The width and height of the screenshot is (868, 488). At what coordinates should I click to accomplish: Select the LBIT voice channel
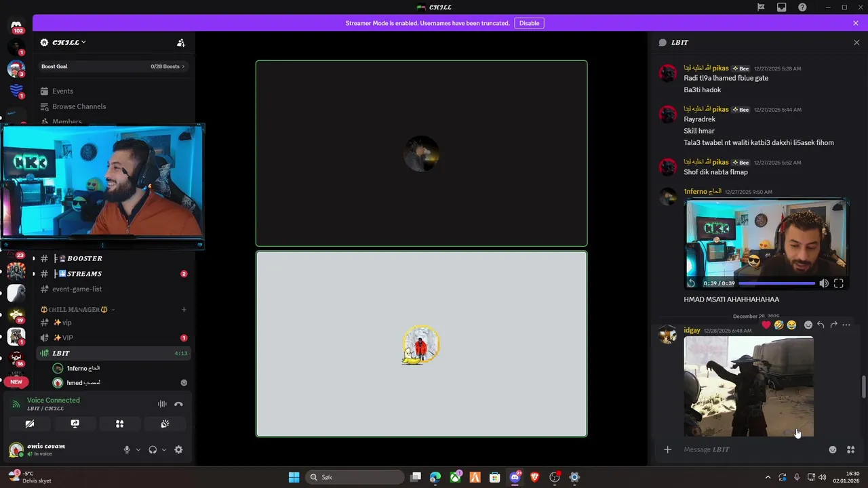pyautogui.click(x=112, y=353)
